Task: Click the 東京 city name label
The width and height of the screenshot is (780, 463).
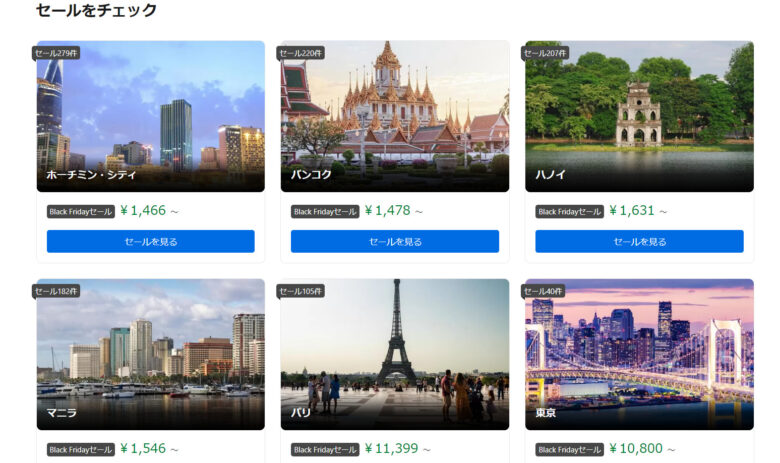Action: tap(546, 413)
